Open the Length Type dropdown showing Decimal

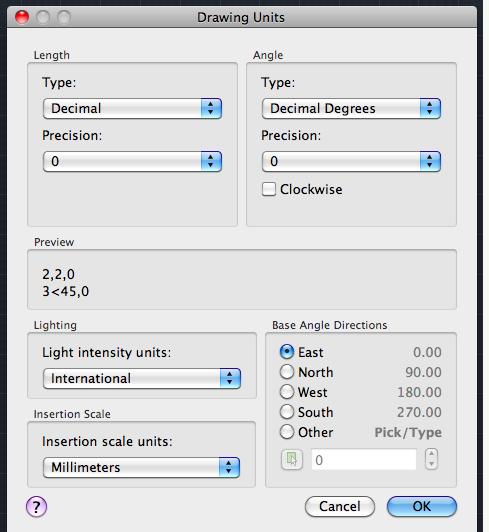click(x=132, y=109)
